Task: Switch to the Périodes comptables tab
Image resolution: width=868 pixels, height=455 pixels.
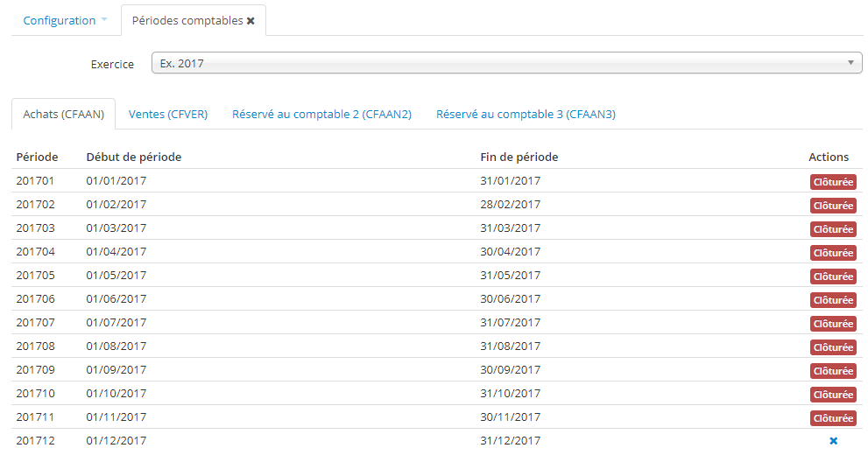Action: [194, 20]
